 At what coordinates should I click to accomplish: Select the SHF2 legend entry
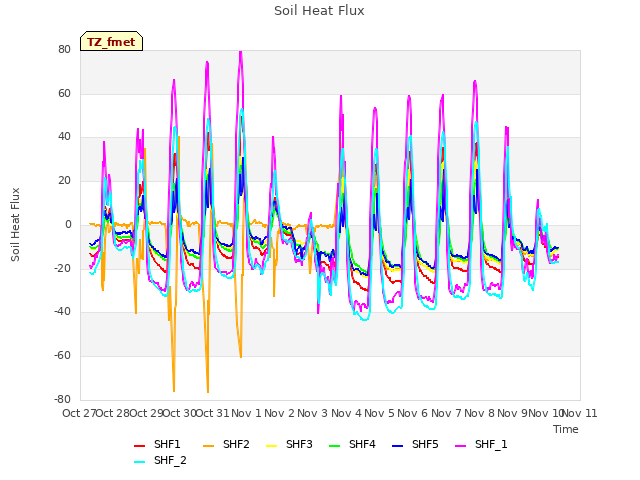click(x=226, y=444)
